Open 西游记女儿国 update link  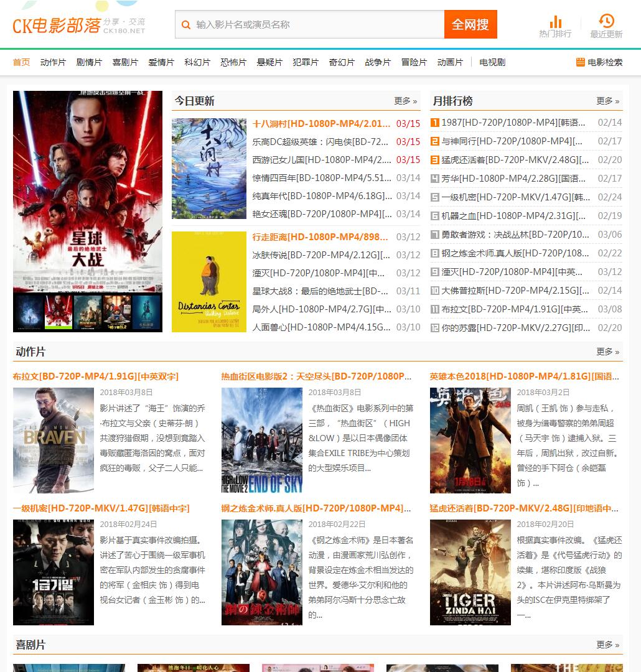(322, 160)
